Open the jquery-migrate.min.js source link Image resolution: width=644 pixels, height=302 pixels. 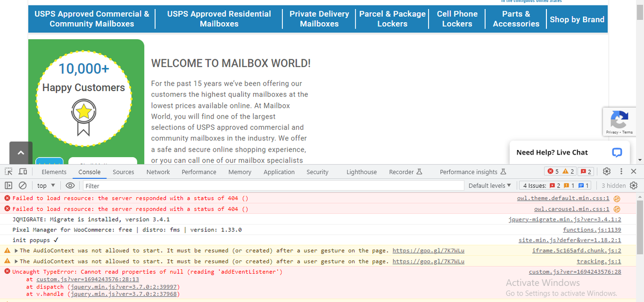click(x=565, y=219)
